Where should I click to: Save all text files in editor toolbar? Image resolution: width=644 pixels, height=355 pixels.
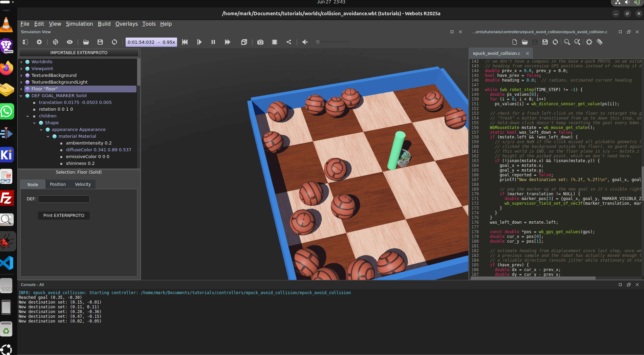(x=545, y=42)
